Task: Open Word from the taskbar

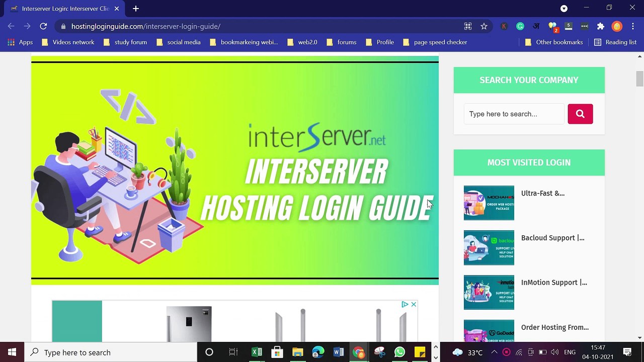Action: (338, 352)
